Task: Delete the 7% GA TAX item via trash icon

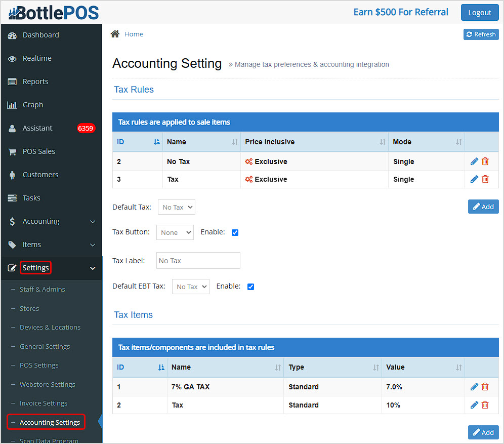Action: coord(485,386)
